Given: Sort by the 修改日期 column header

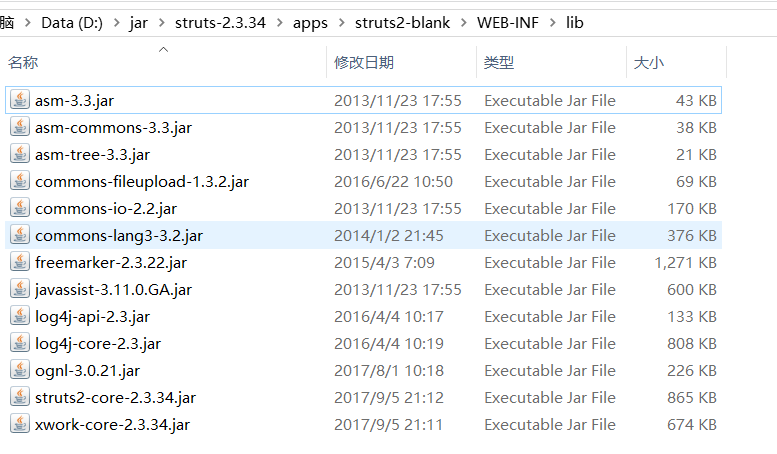Looking at the screenshot, I should 366,63.
